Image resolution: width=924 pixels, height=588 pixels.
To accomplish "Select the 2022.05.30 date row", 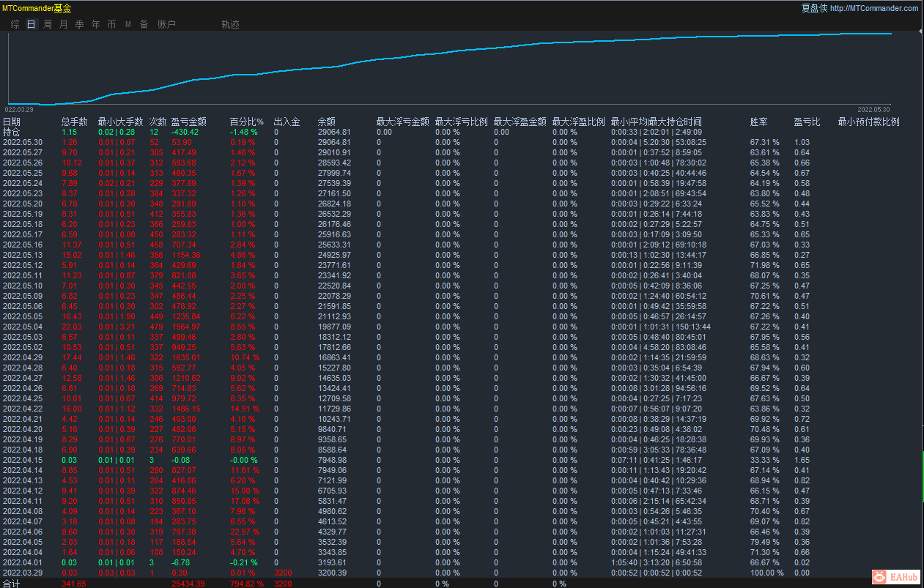I will [23, 142].
